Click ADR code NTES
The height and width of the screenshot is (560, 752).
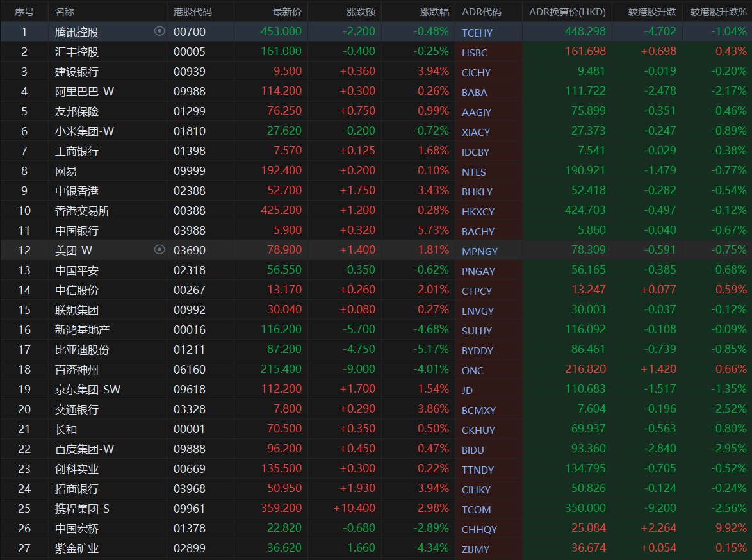pos(474,172)
